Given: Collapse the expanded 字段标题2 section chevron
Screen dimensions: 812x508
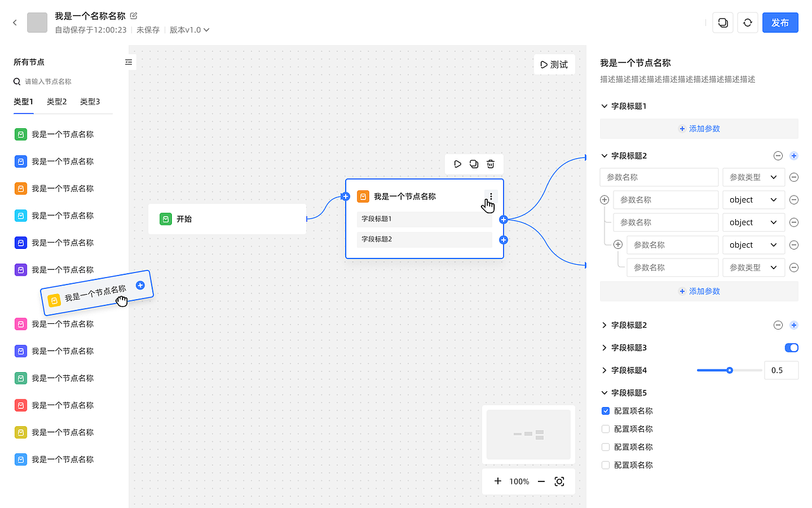Looking at the screenshot, I should tap(604, 156).
